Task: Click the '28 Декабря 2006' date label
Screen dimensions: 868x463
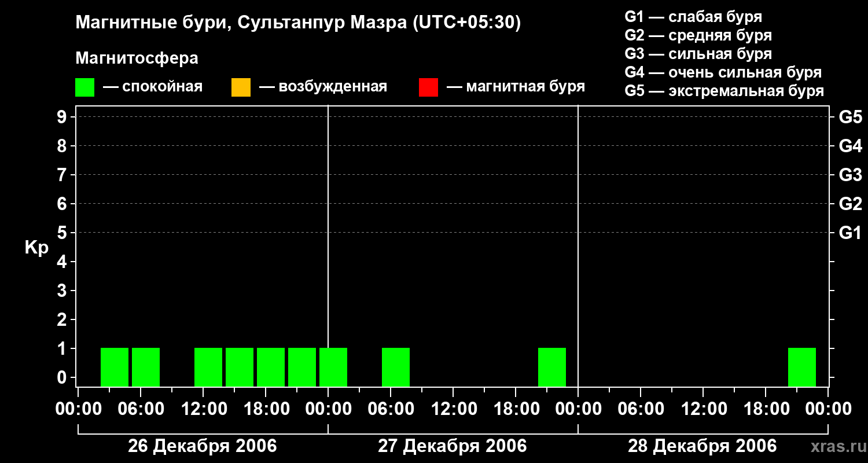Action: click(703, 446)
